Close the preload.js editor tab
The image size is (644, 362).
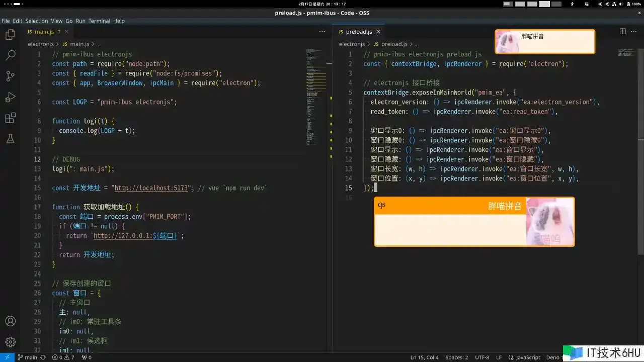[378, 32]
